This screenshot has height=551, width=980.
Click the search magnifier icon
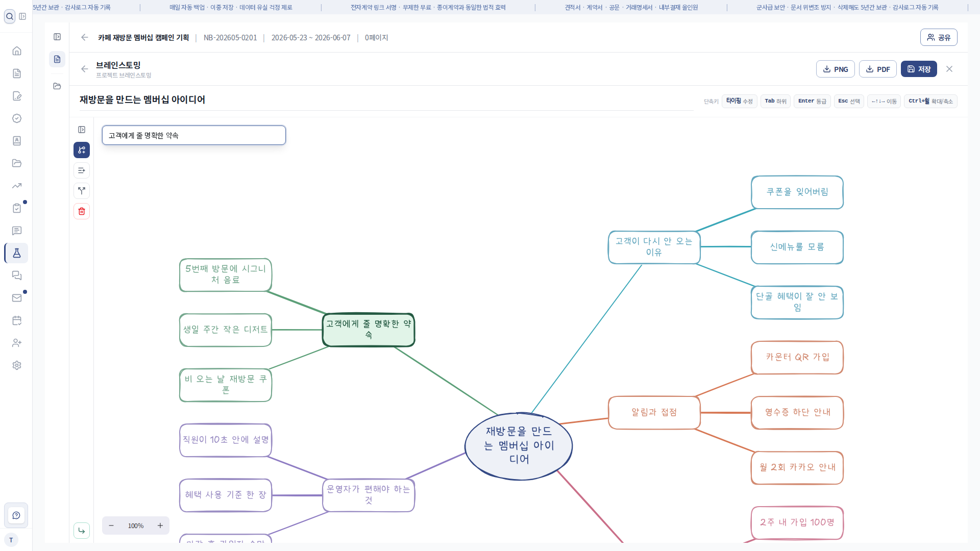[x=10, y=16]
